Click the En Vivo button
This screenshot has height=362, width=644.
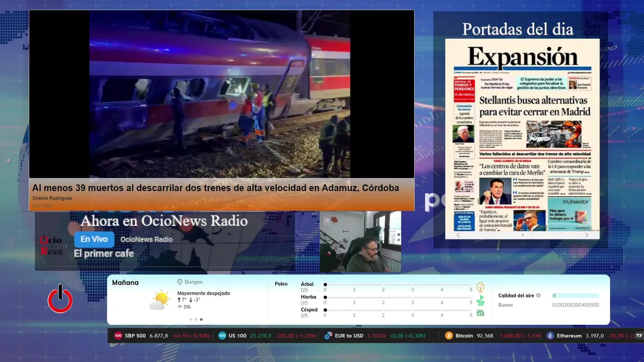click(94, 239)
